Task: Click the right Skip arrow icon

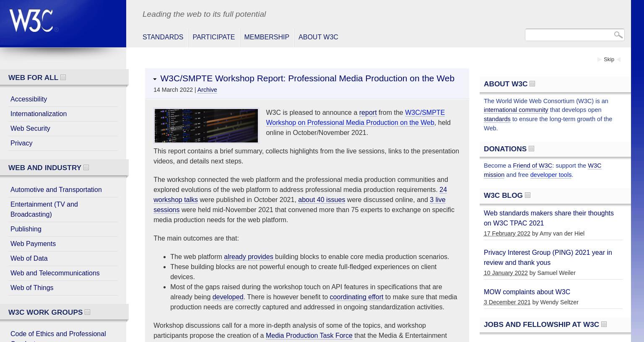Action: 618,60
